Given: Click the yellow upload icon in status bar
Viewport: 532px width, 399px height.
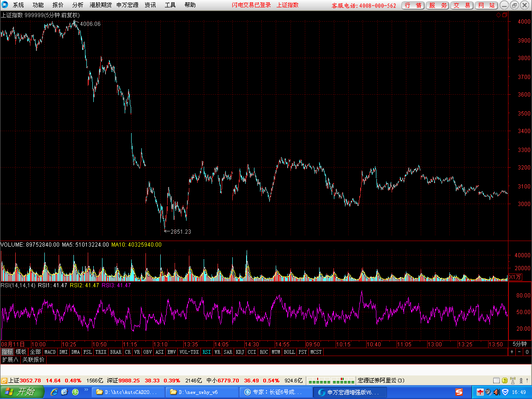Looking at the screenshot, I should click(504, 381).
